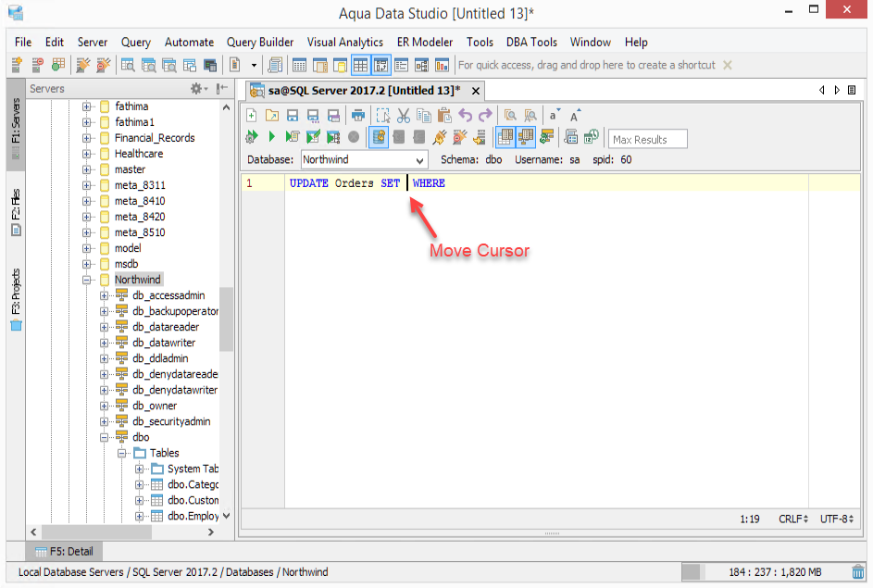This screenshot has width=873, height=588.
Task: Click the Reconnect plug icon in editor toolbar
Action: (x=440, y=136)
